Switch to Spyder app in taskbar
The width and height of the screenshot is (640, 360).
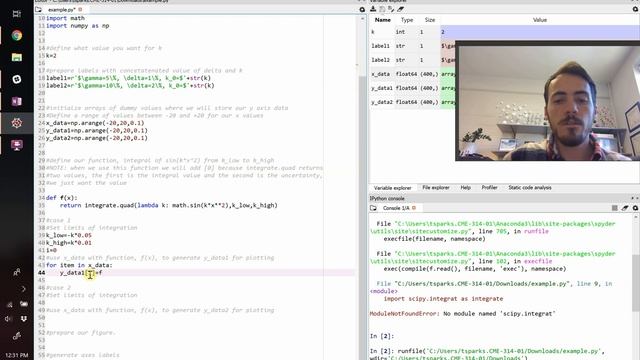tap(17, 123)
